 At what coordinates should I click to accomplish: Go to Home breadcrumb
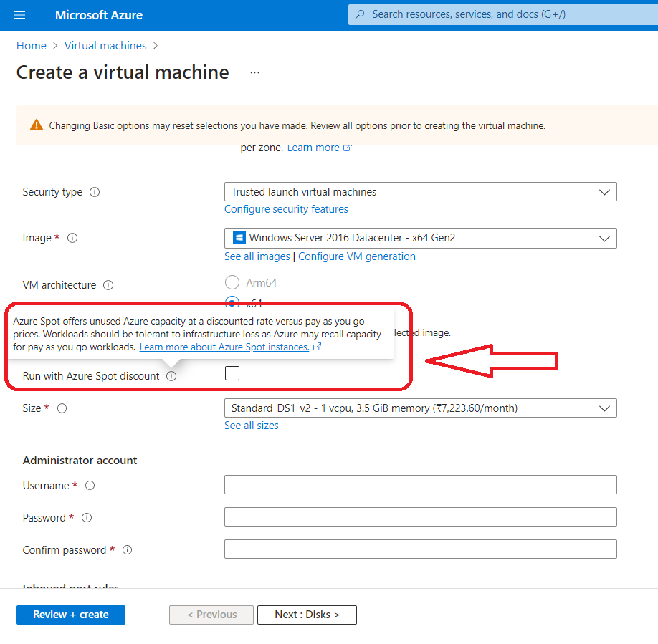pos(31,45)
